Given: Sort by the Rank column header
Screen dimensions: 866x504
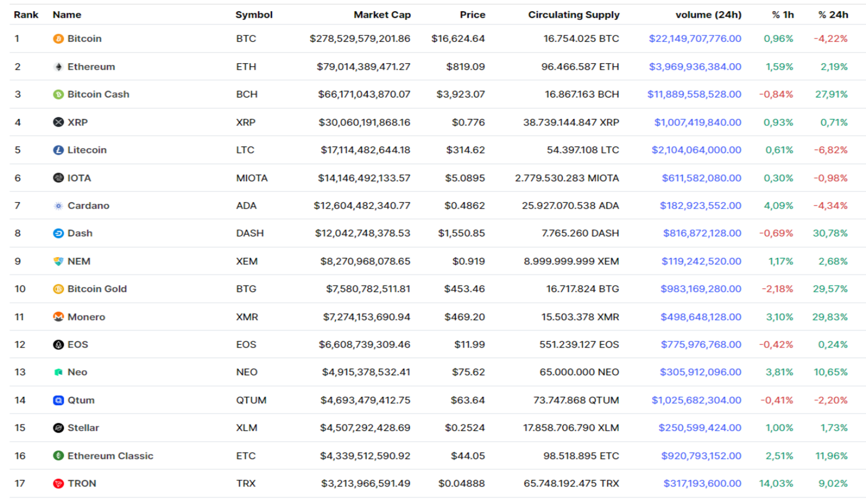Looking at the screenshot, I should pos(26,15).
